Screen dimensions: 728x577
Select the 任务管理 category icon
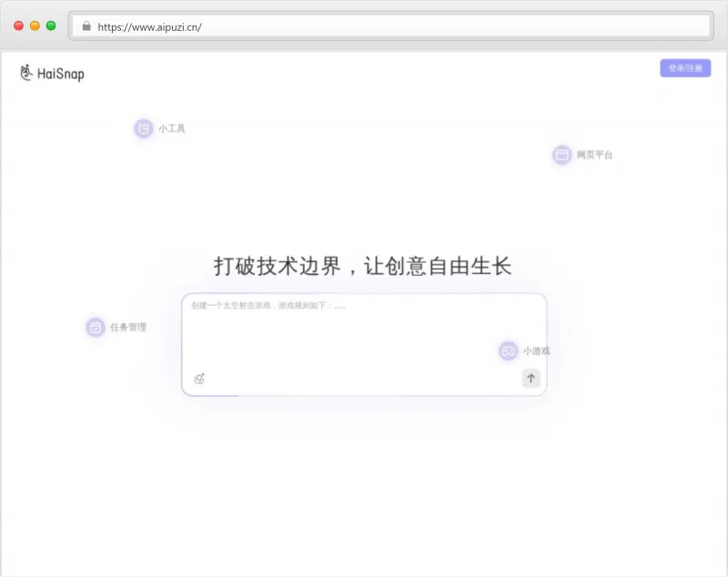pyautogui.click(x=95, y=327)
